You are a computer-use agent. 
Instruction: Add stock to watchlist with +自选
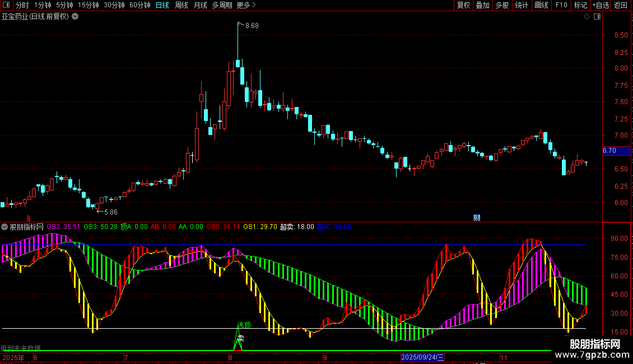point(601,6)
